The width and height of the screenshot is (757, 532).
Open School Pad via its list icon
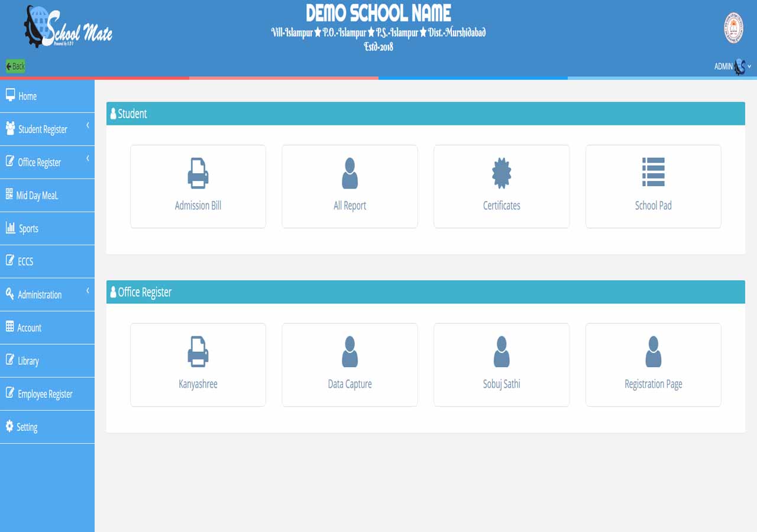(653, 173)
